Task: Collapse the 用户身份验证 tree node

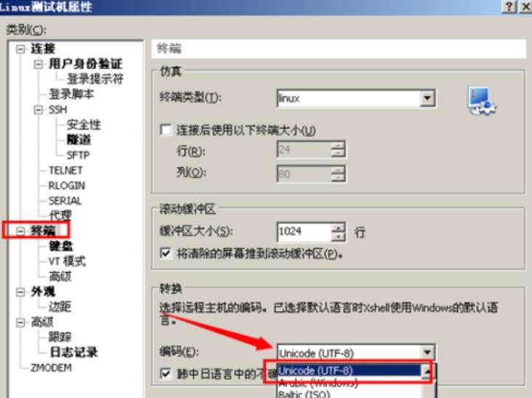Action: [39, 64]
